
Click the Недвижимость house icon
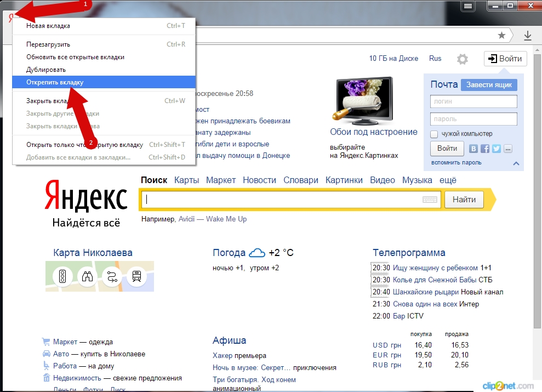pyautogui.click(x=47, y=378)
